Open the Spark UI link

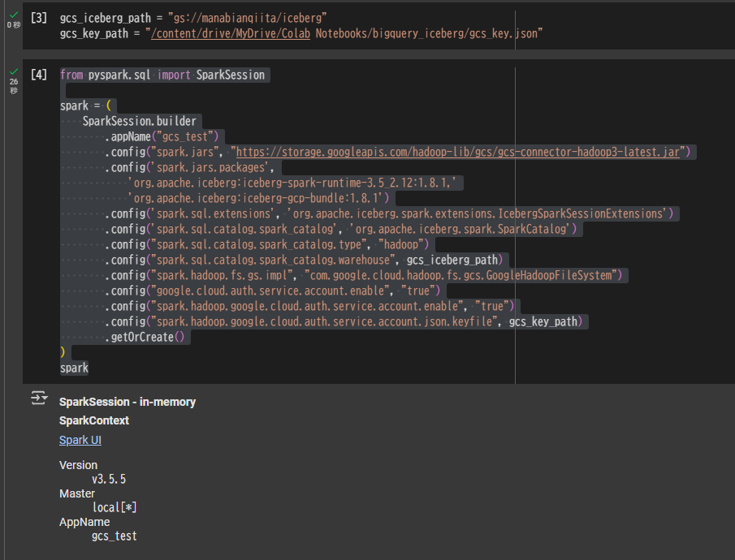tap(80, 440)
